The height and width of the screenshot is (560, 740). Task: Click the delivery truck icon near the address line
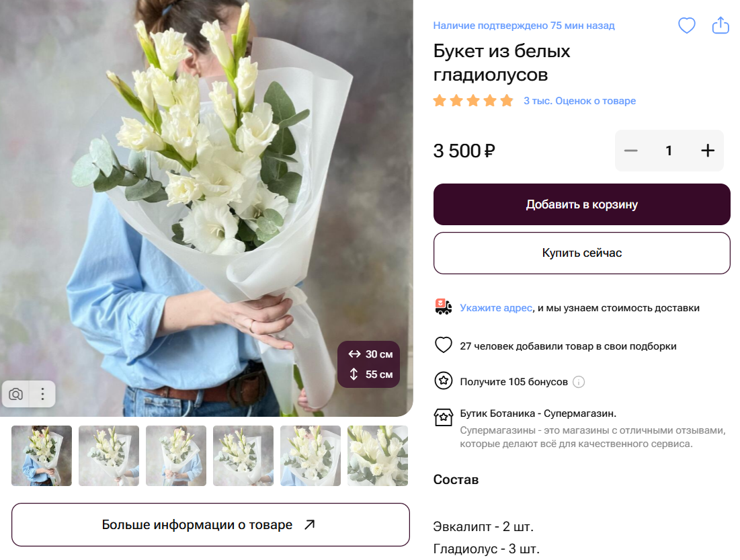click(x=442, y=307)
